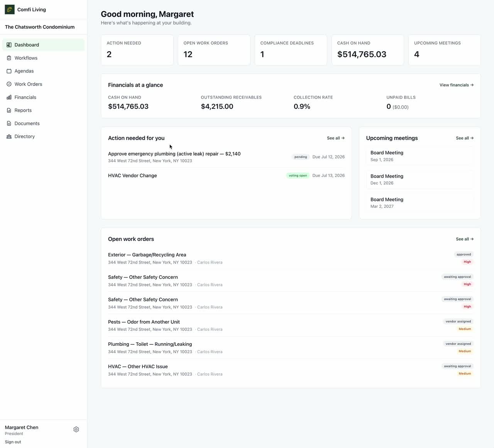494x448 pixels.
Task: Click Margaret Chen's user name
Action: 22,427
